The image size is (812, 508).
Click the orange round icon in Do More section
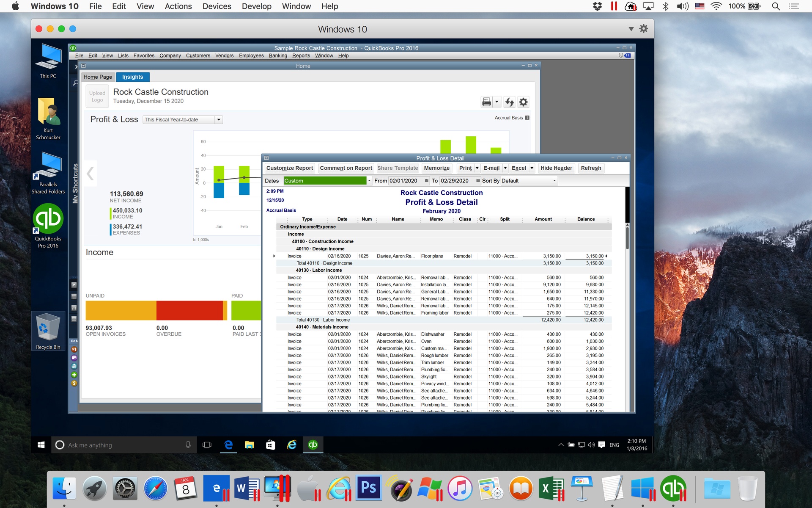[x=74, y=349]
